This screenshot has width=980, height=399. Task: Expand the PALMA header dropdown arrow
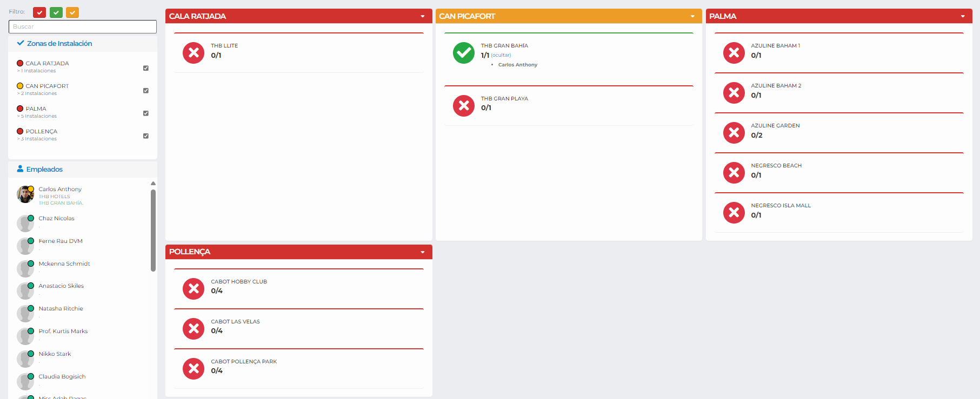963,16
